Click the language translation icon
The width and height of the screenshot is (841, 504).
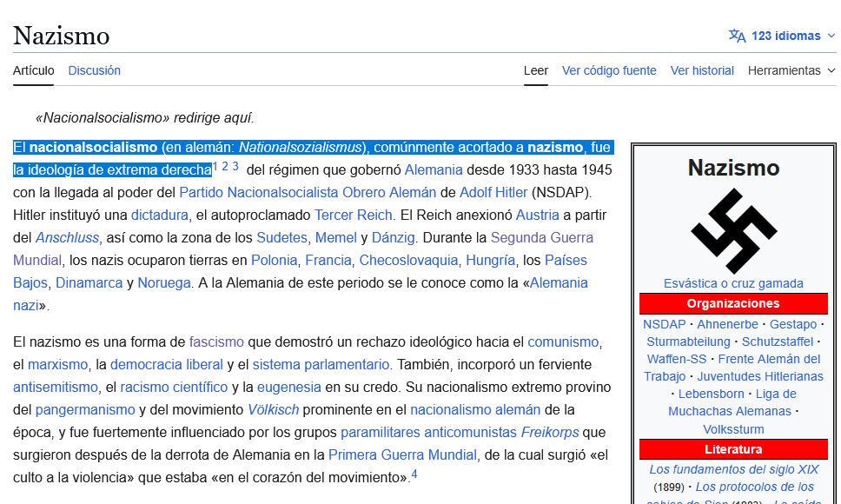tap(737, 36)
